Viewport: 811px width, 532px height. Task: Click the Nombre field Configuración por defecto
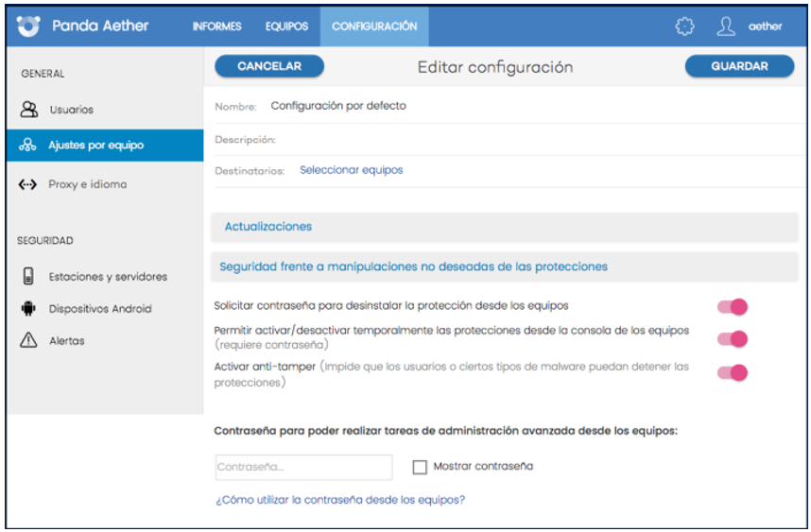pos(338,106)
